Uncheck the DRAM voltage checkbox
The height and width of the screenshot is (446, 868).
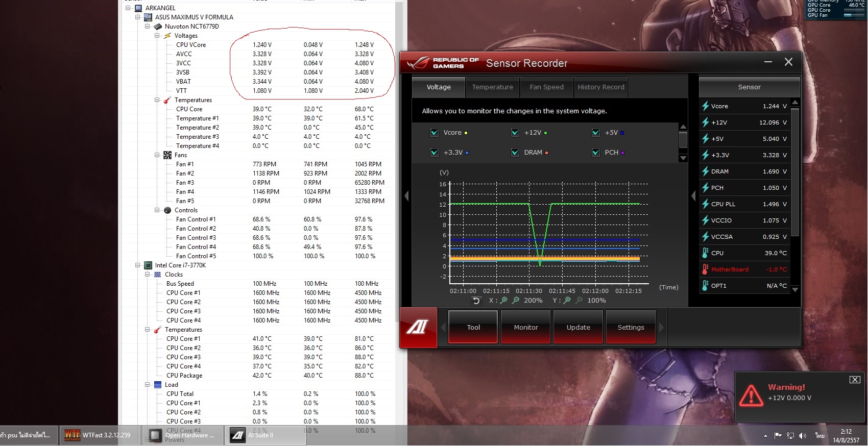[x=515, y=153]
